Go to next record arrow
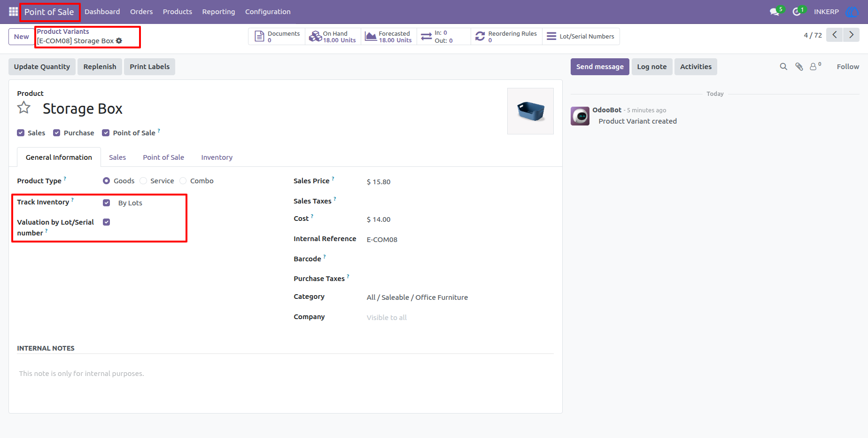 (x=851, y=35)
